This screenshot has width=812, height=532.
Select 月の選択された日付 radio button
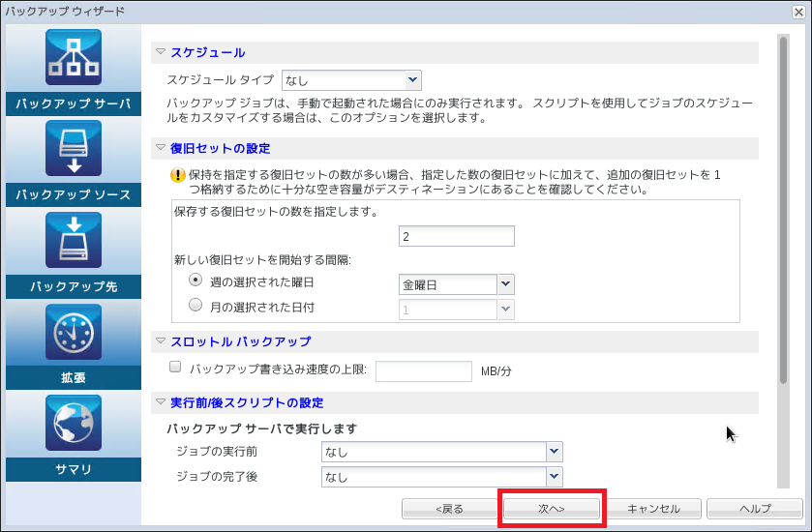pyautogui.click(x=195, y=306)
